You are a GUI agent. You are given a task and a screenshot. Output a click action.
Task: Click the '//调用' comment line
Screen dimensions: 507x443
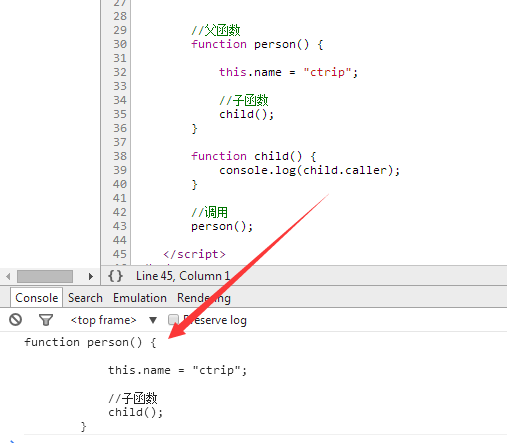210,212
